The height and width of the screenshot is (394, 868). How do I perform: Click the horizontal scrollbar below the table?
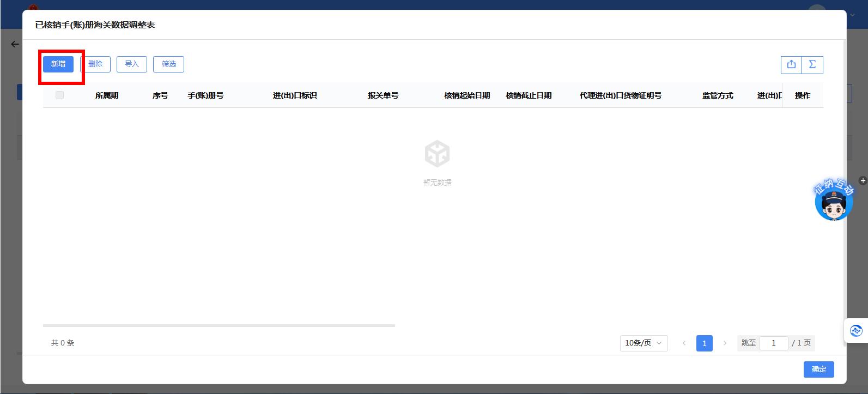coord(218,325)
